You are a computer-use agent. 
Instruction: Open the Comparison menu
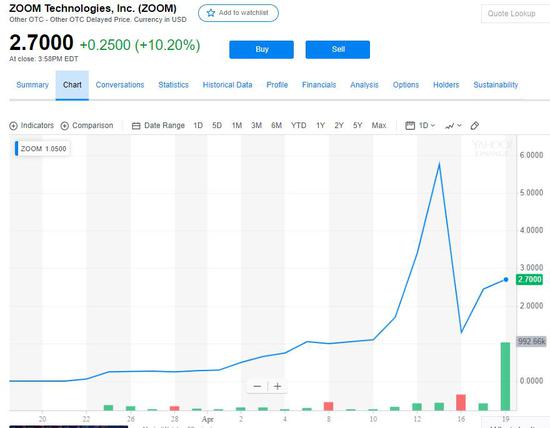pyautogui.click(x=87, y=126)
